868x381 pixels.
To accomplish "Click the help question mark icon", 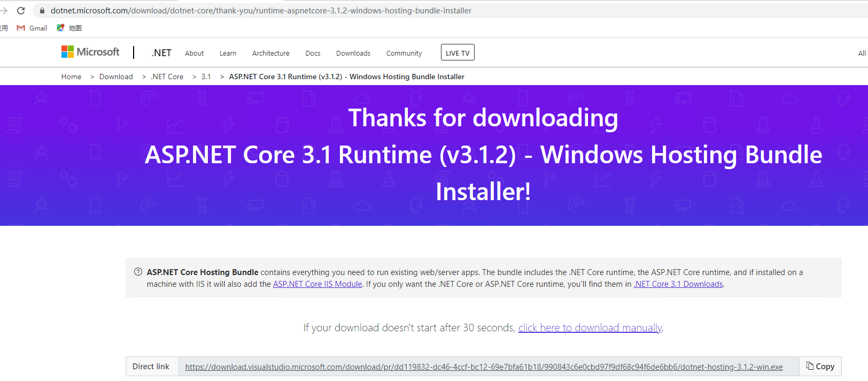I will click(138, 272).
